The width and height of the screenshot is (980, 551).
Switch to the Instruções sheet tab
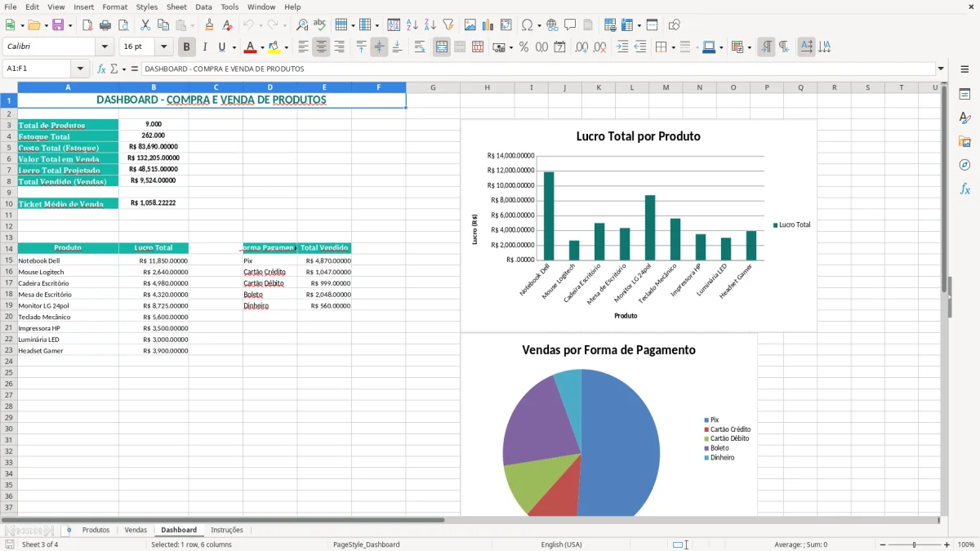point(227,530)
